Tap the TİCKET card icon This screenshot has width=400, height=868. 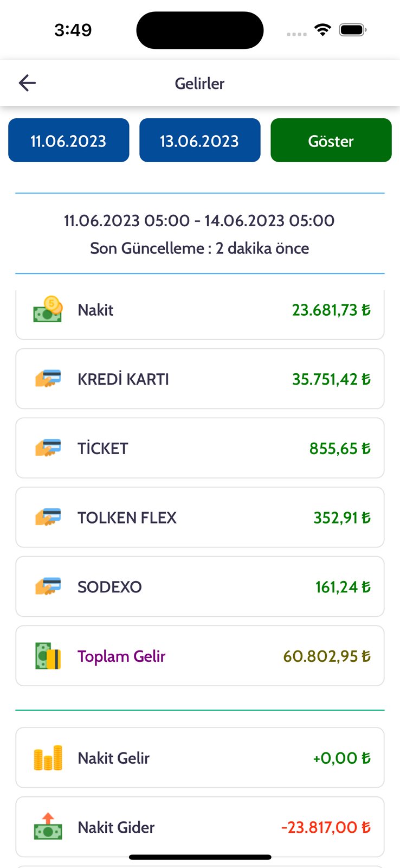coord(48,448)
